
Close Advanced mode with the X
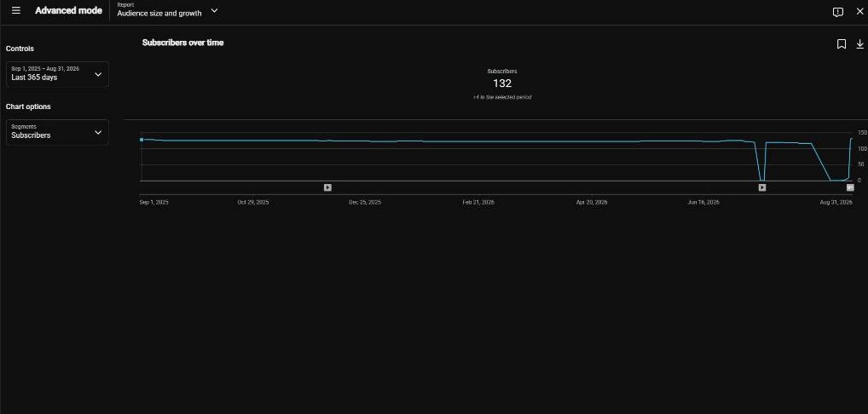tap(859, 11)
